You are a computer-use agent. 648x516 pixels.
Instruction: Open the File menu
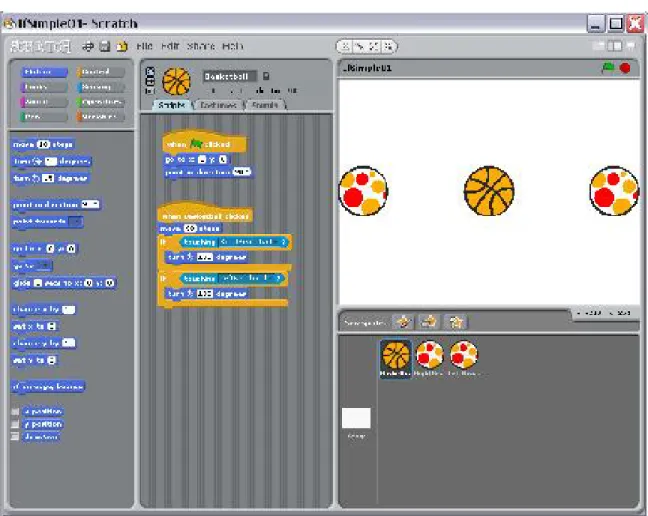pyautogui.click(x=144, y=46)
